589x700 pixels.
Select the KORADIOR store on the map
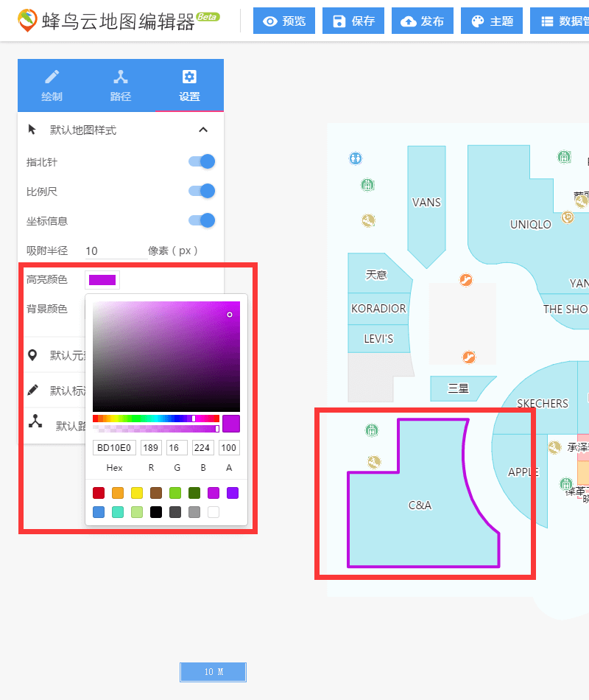pos(378,309)
